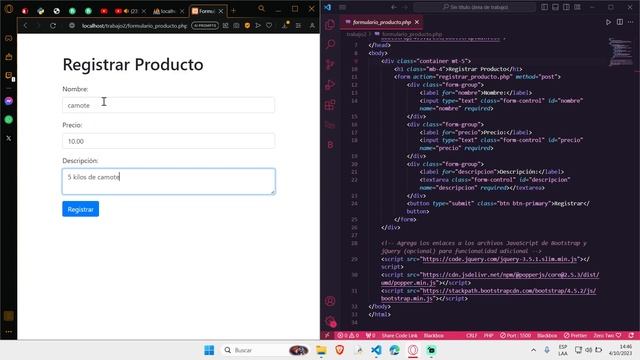Image resolution: width=640 pixels, height=360 pixels.
Task: Click CRLF line ending in status bar
Action: click(x=471, y=336)
